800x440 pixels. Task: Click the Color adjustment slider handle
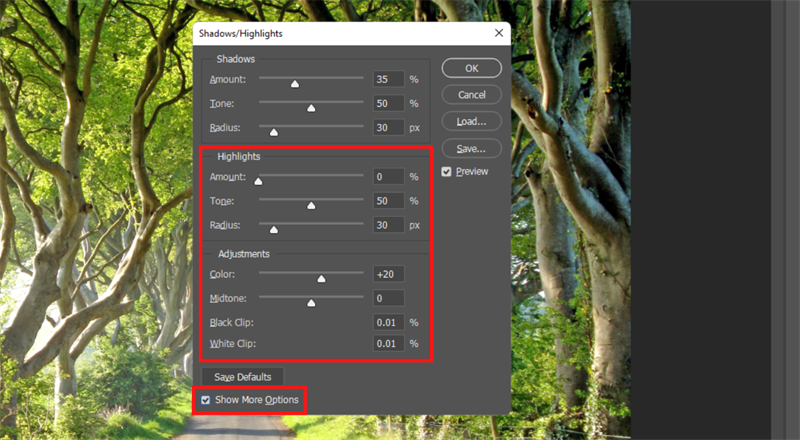321,279
